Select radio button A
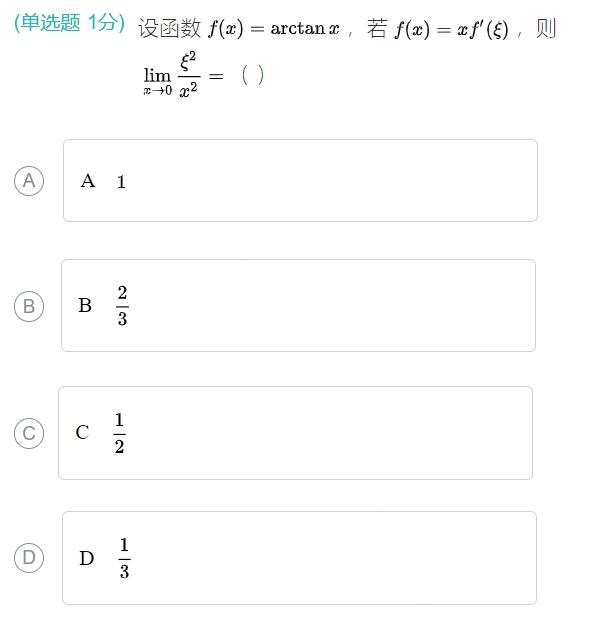This screenshot has width=607, height=624. coord(29,181)
